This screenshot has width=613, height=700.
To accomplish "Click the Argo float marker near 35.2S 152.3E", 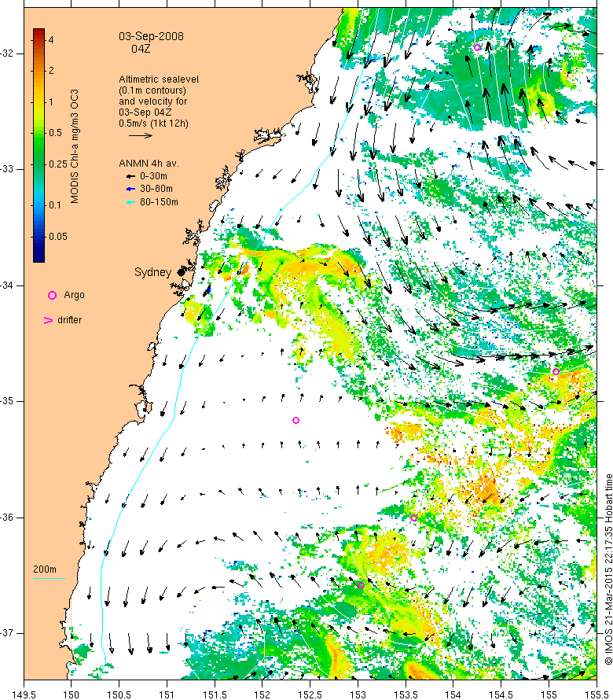I will [x=295, y=421].
